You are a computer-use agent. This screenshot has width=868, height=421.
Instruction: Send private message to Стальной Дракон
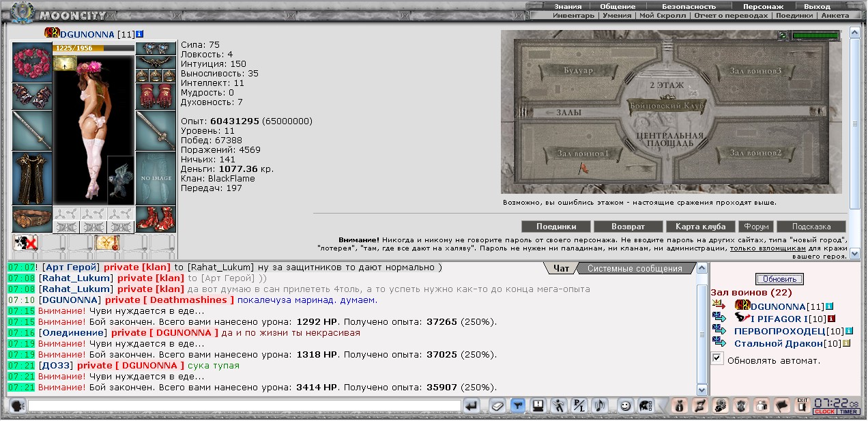(x=719, y=343)
